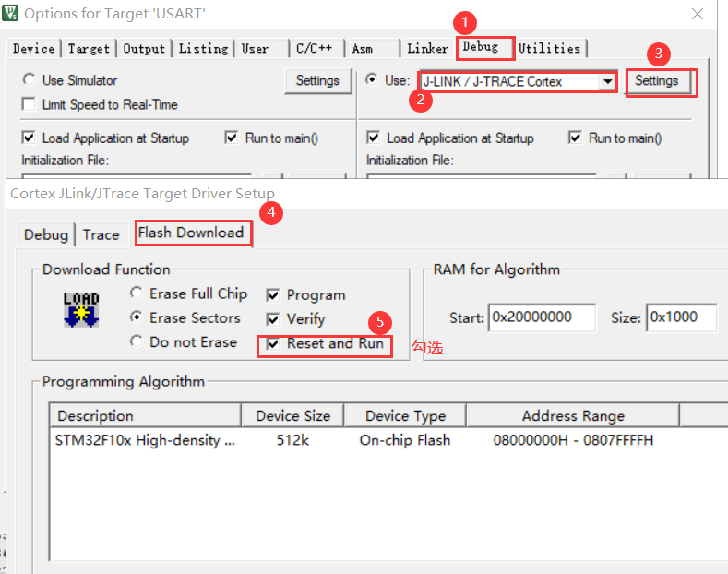Click the On-chip Flash cell

tap(405, 440)
